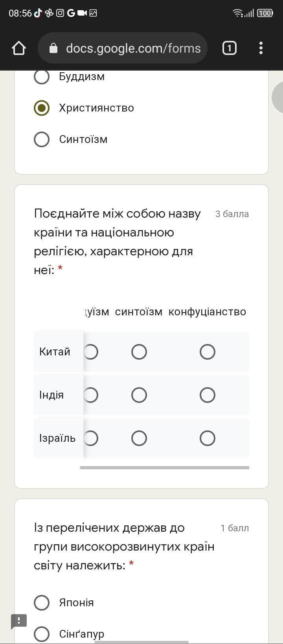The image size is (283, 644).
Task: Select the Буддизм radio option
Action: [x=42, y=77]
